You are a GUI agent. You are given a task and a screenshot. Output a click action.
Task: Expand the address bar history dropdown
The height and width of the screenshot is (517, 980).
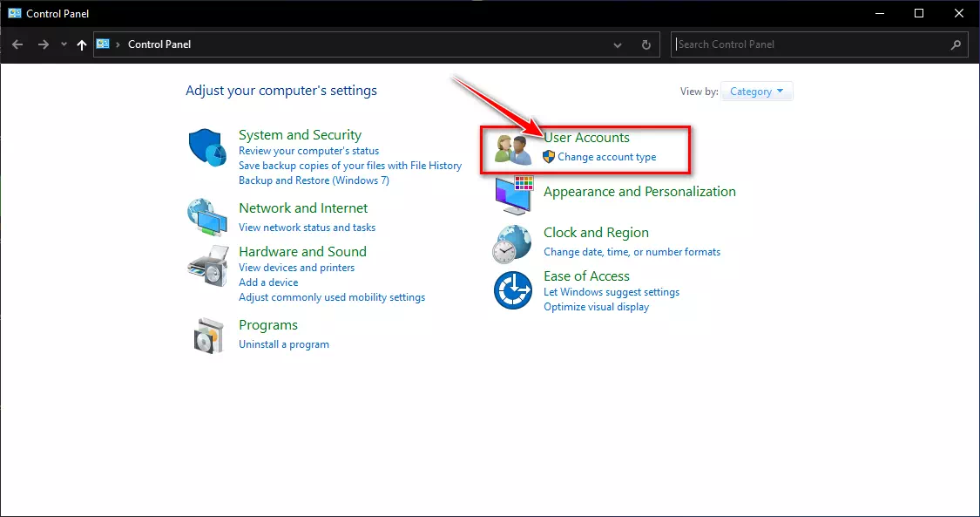coord(618,45)
